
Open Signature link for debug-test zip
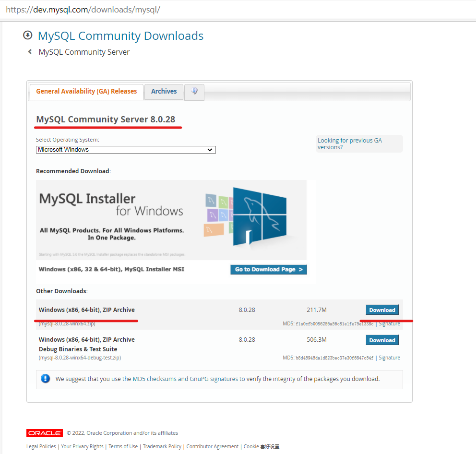point(389,358)
